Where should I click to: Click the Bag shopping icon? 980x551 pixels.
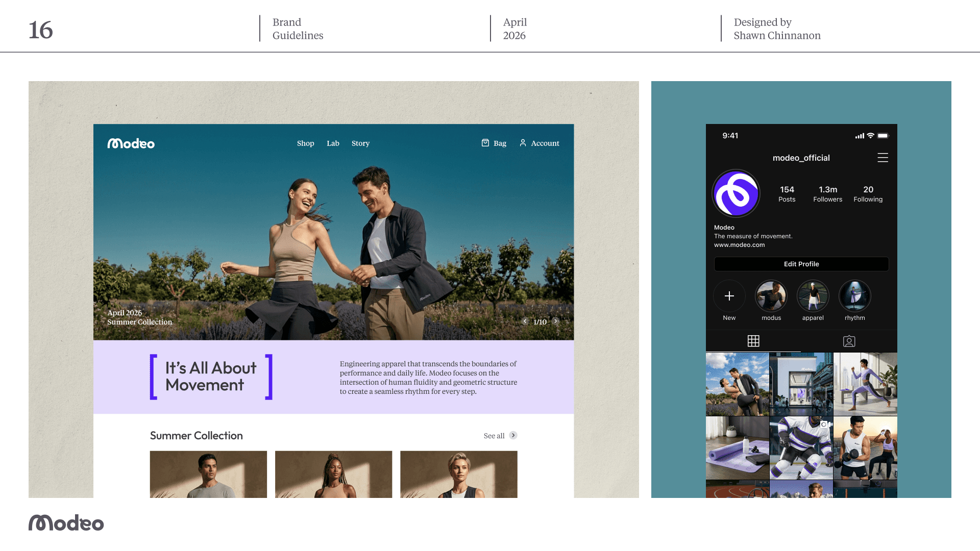(485, 143)
